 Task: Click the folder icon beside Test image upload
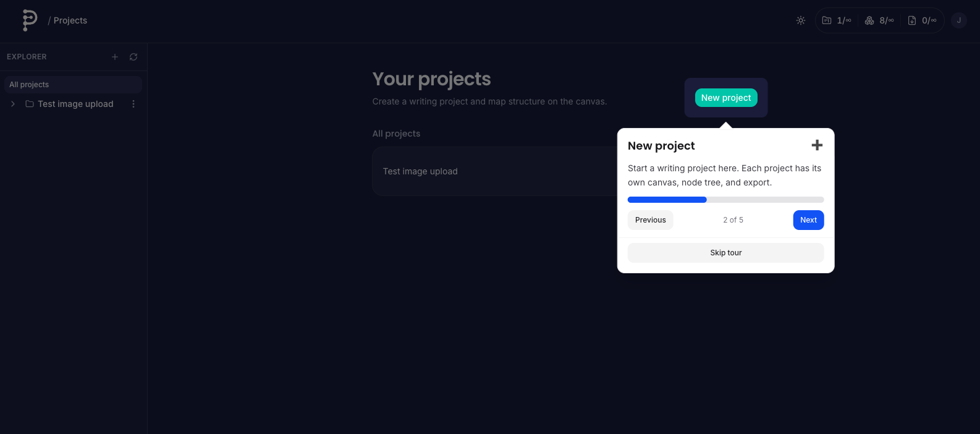[30, 104]
